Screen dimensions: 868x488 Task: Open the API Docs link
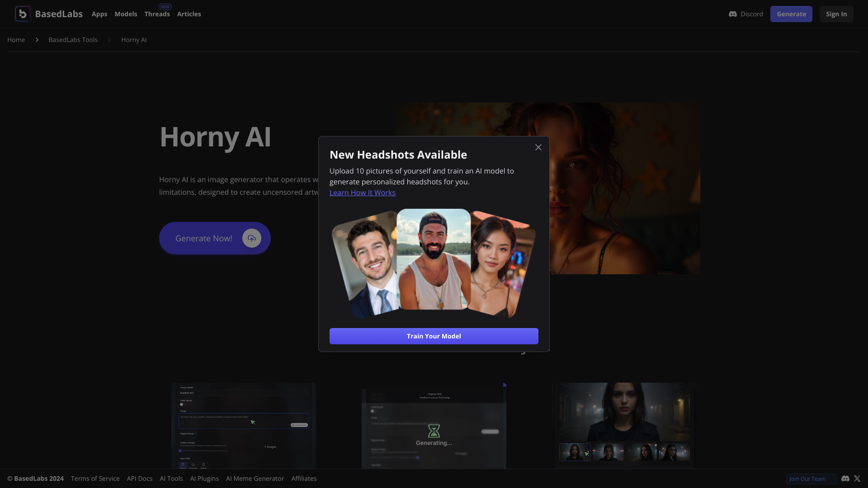coord(140,479)
